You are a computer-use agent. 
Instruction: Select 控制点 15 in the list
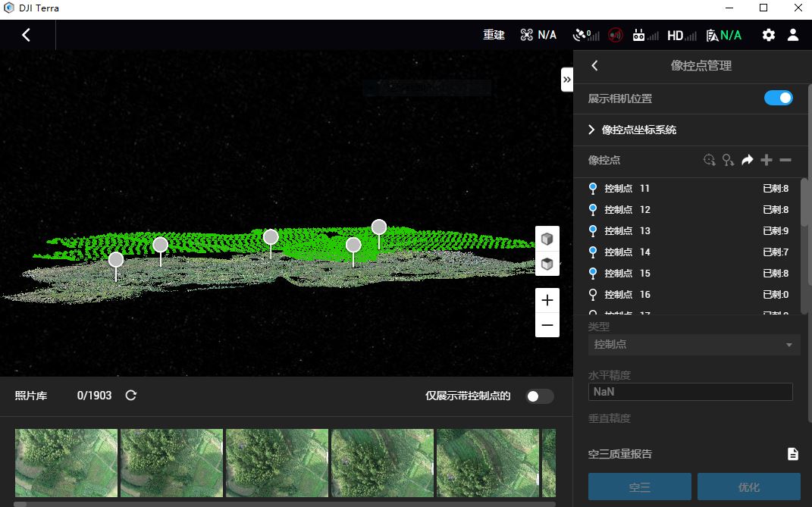(x=688, y=274)
